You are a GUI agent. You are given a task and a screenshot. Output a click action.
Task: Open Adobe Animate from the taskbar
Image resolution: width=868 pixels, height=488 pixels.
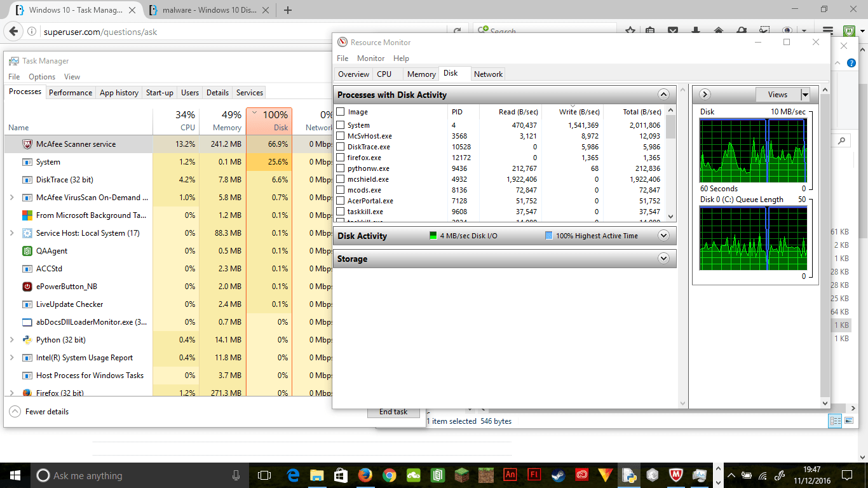[510, 475]
